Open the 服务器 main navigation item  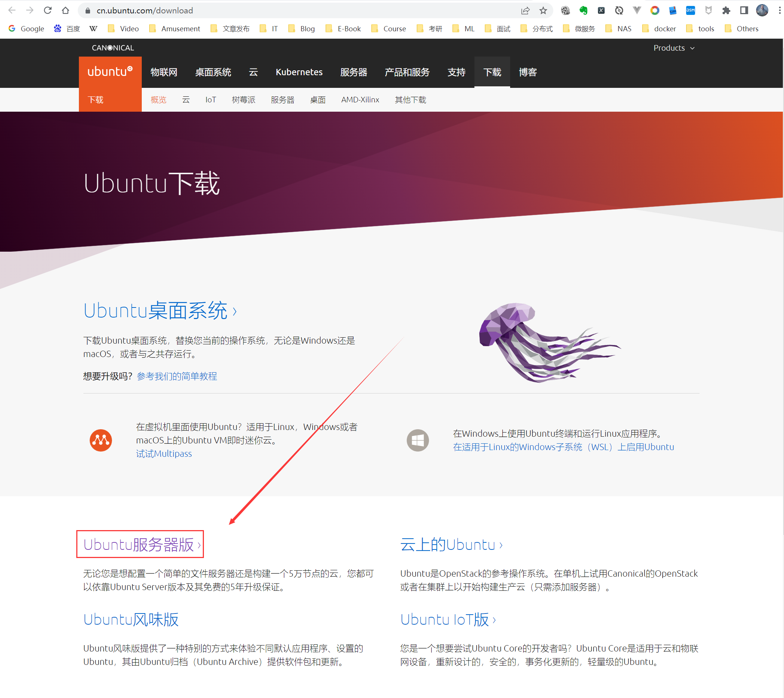pos(353,72)
